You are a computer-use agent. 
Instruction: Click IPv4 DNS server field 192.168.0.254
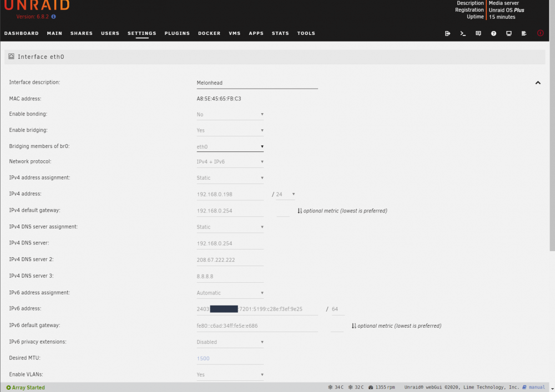(230, 243)
